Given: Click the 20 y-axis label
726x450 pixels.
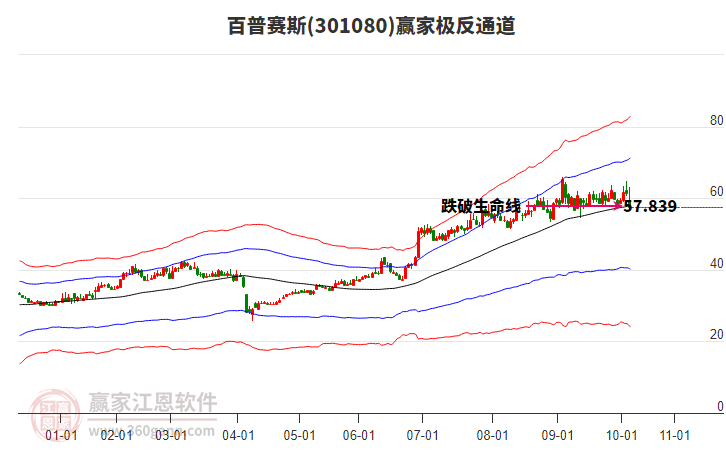Looking at the screenshot, I should coord(716,334).
